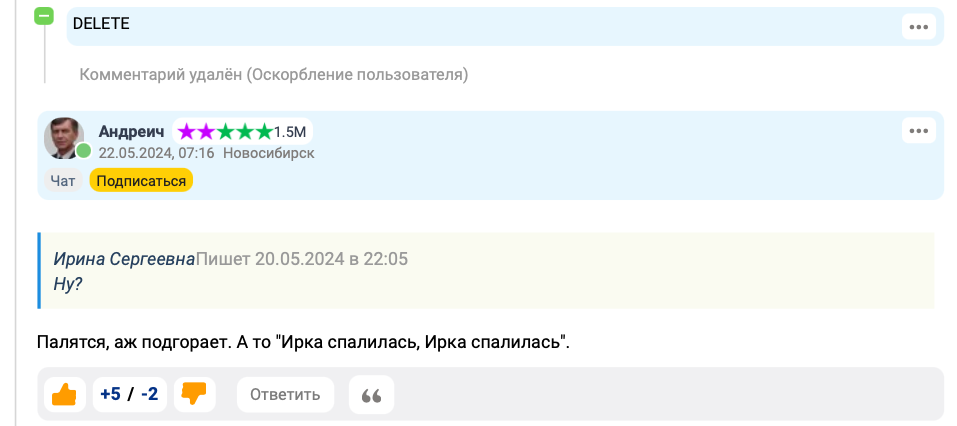Image resolution: width=957 pixels, height=426 pixels.
Task: Click the +5 positive votes count
Action: [110, 394]
